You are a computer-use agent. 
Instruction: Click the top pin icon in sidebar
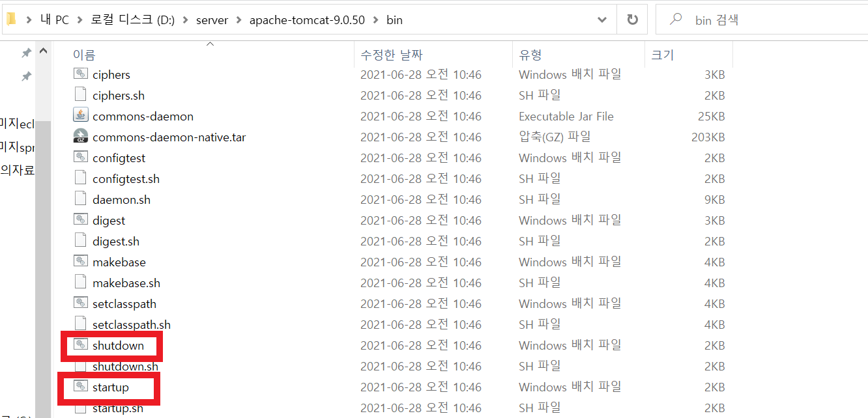click(x=26, y=53)
